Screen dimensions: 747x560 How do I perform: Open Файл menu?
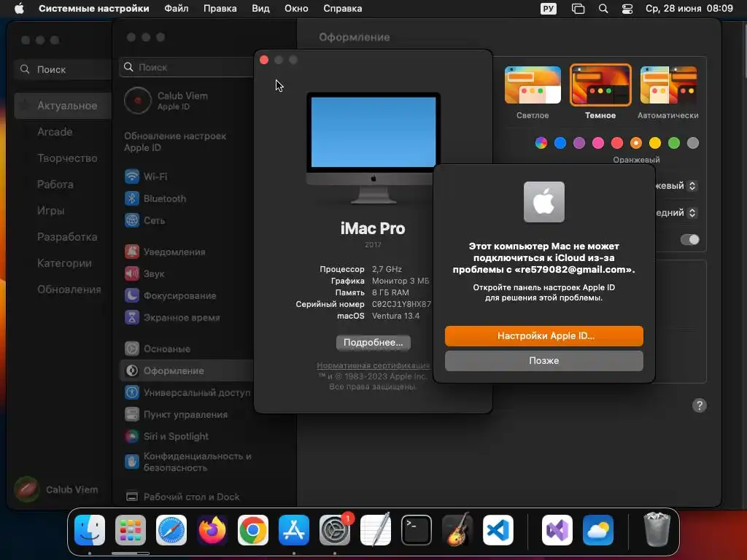click(177, 9)
